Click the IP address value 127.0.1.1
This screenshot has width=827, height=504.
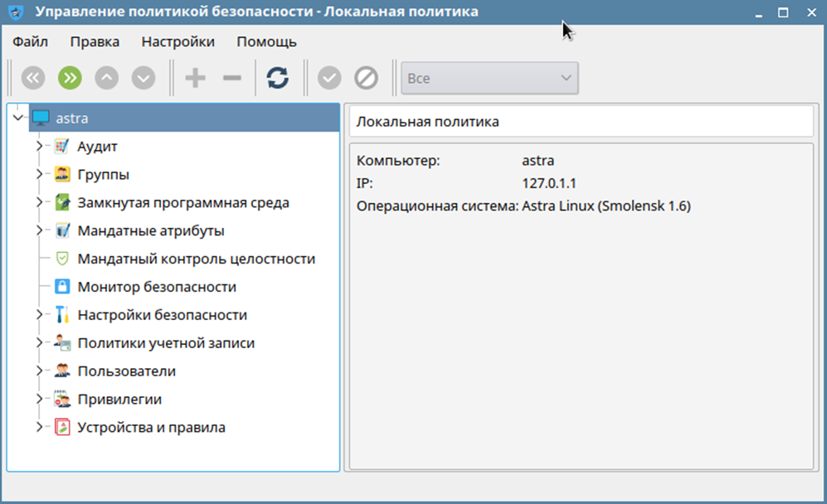click(x=549, y=183)
